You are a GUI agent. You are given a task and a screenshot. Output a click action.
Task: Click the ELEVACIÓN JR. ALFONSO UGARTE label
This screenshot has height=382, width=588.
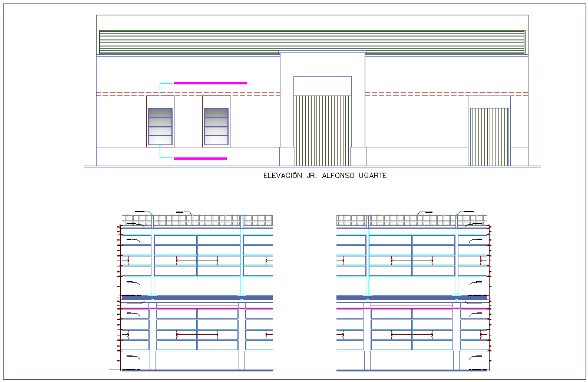[x=325, y=175]
